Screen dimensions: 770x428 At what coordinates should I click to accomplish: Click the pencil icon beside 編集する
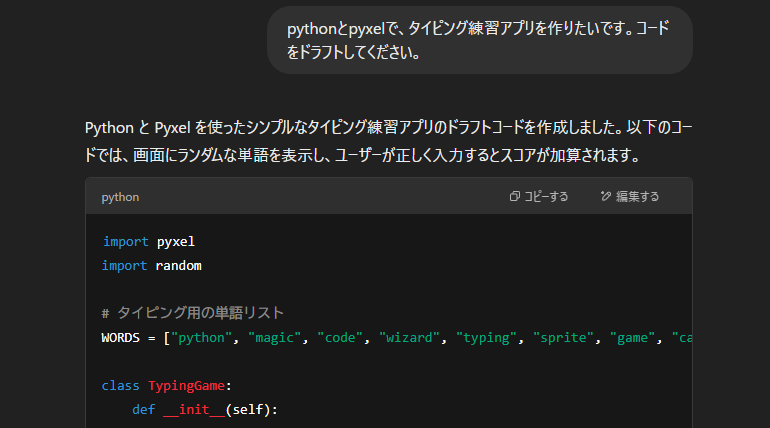click(x=606, y=196)
